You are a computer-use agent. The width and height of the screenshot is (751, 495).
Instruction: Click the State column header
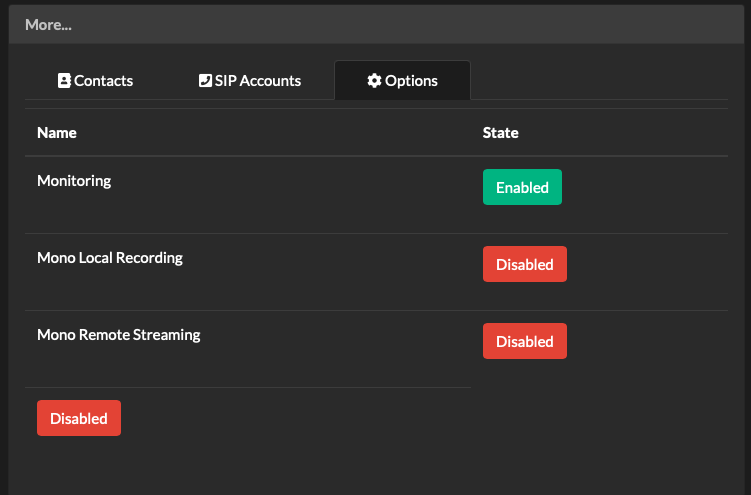tap(500, 133)
